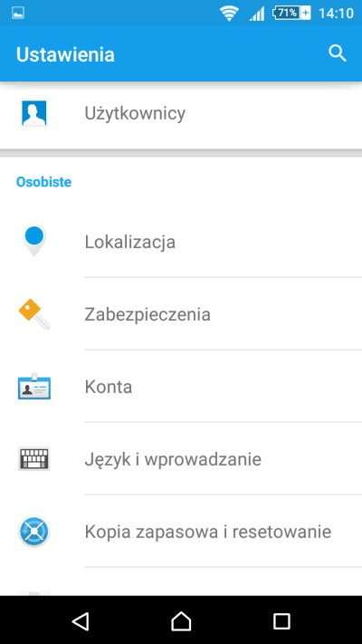The width and height of the screenshot is (362, 644).
Task: Tap the picture notification icon in status bar
Action: (x=18, y=14)
